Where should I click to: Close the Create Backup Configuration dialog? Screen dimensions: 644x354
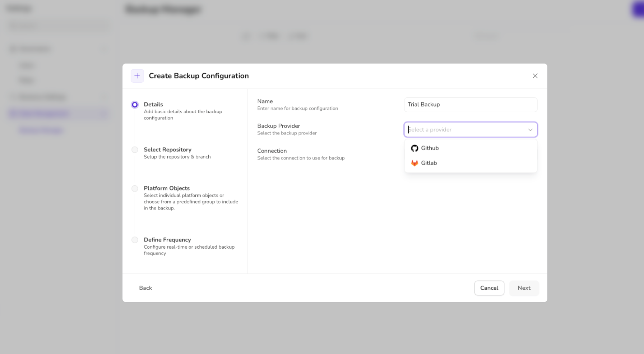pos(535,76)
